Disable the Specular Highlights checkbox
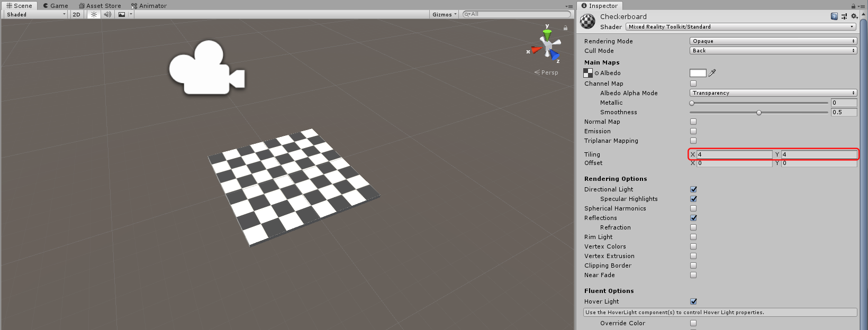Screen dimensions: 868x330 (x=693, y=199)
